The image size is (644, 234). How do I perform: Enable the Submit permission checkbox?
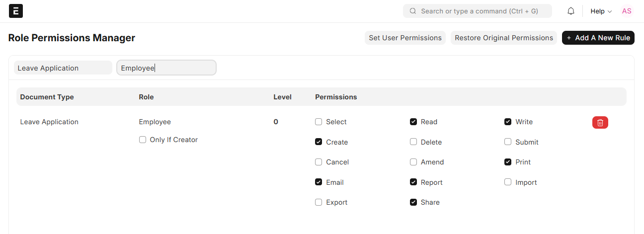(x=508, y=142)
